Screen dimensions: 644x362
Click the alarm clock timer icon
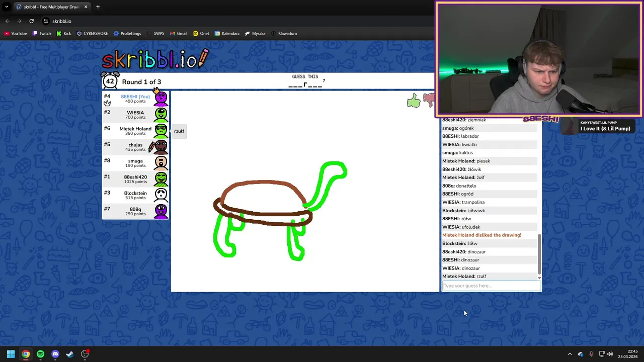(110, 81)
